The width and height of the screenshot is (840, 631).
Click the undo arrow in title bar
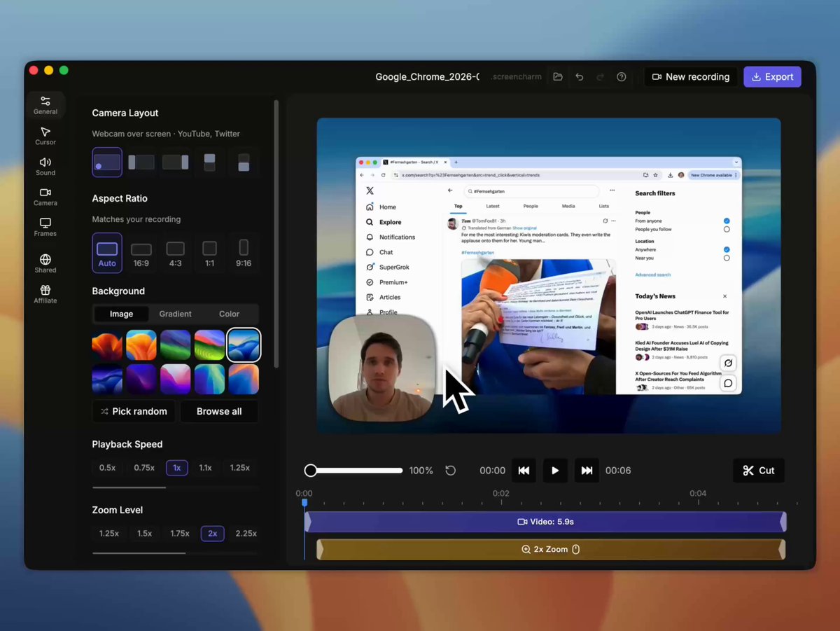point(580,77)
